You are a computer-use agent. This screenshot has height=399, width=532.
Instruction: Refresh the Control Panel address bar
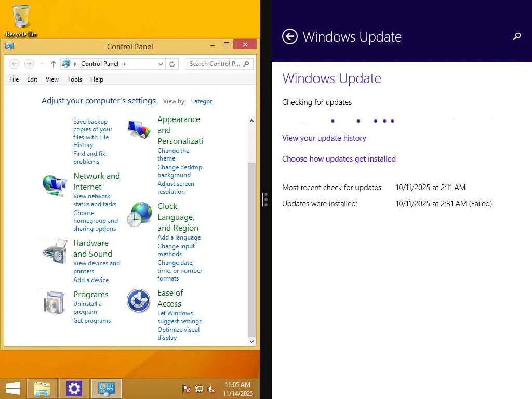[172, 64]
